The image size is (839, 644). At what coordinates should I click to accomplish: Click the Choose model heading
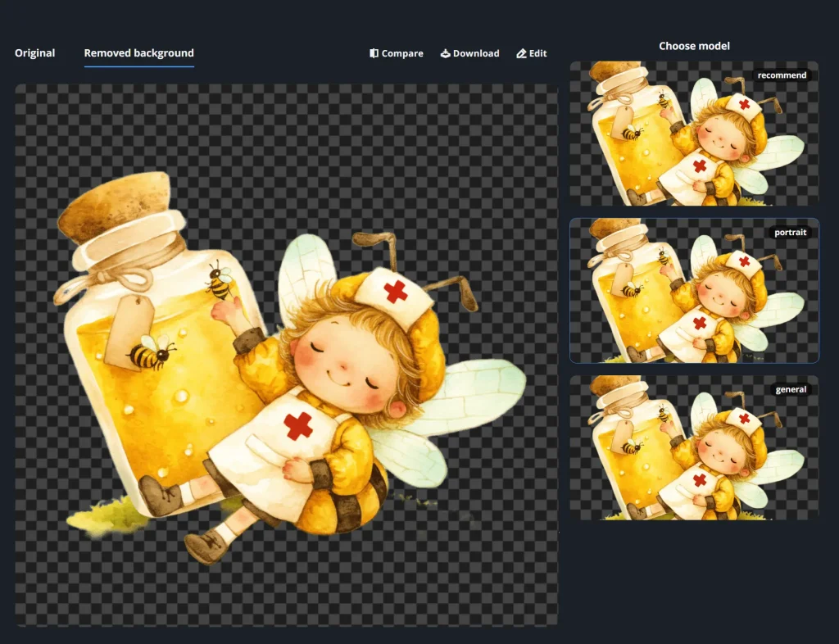pyautogui.click(x=694, y=46)
